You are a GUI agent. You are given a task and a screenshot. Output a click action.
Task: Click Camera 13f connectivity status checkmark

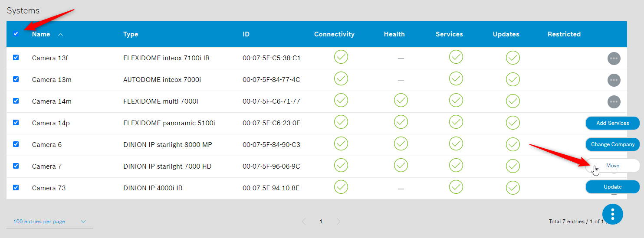coord(341,57)
